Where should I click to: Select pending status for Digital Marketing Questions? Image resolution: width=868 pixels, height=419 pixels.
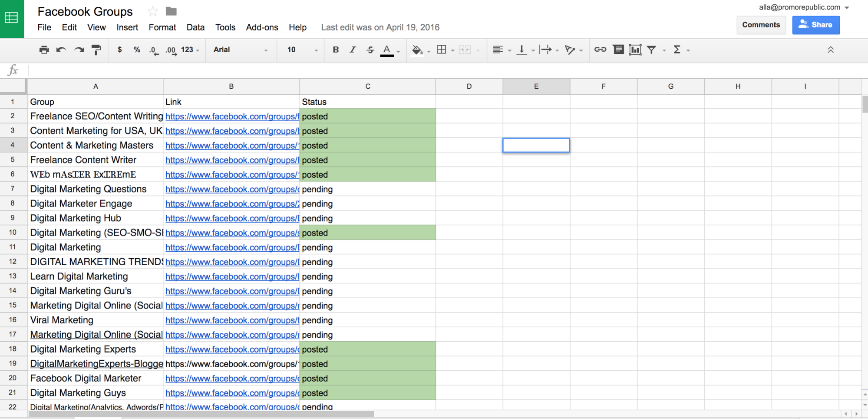point(368,189)
